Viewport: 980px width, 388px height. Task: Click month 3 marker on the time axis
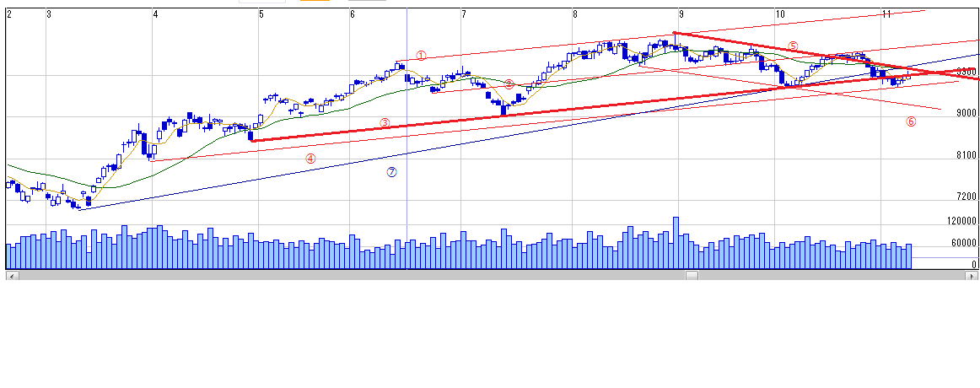pyautogui.click(x=49, y=14)
